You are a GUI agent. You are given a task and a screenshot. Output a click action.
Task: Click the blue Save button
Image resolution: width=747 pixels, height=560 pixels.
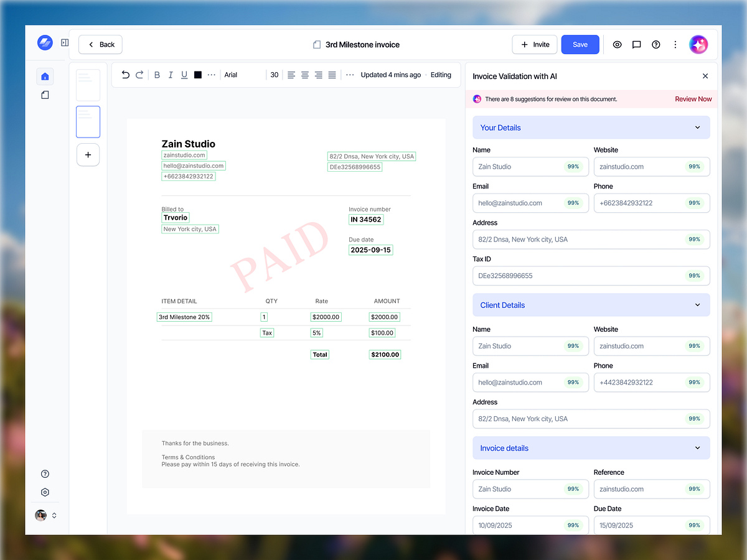[x=580, y=45]
